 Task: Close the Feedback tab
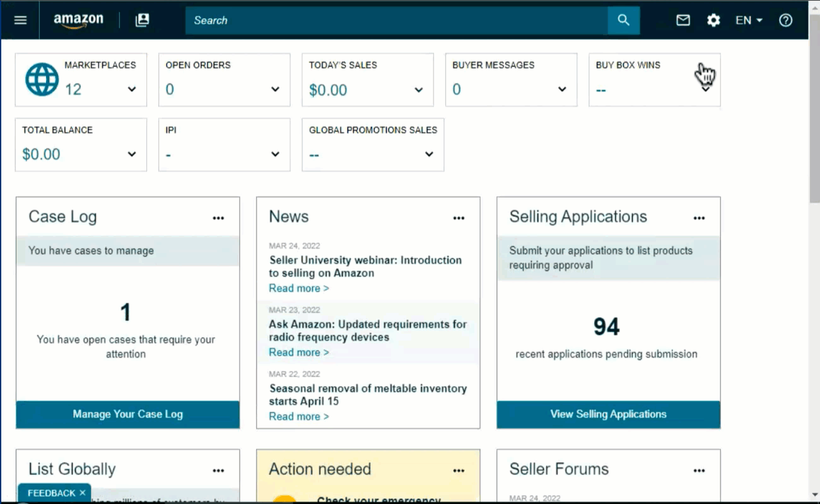point(83,493)
